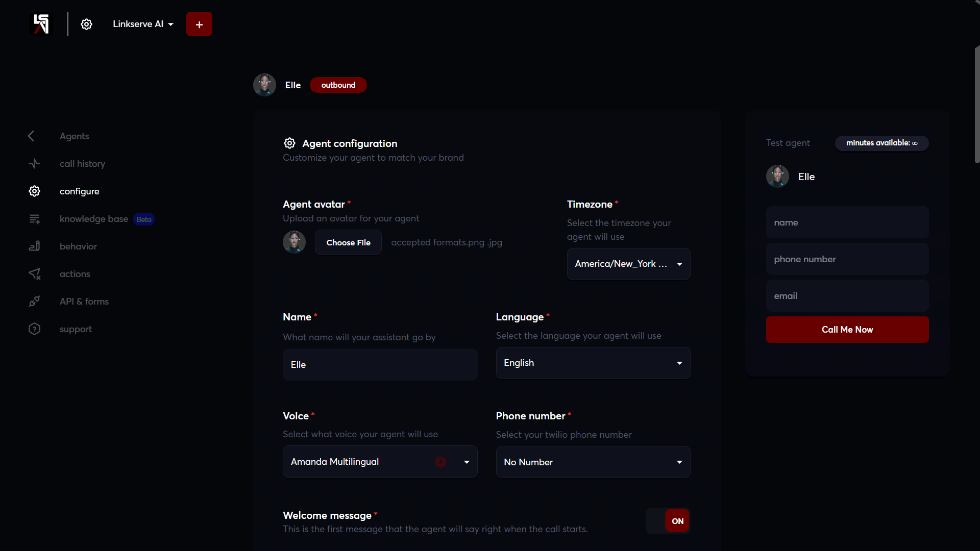Click the plus button in the top bar

tap(199, 24)
